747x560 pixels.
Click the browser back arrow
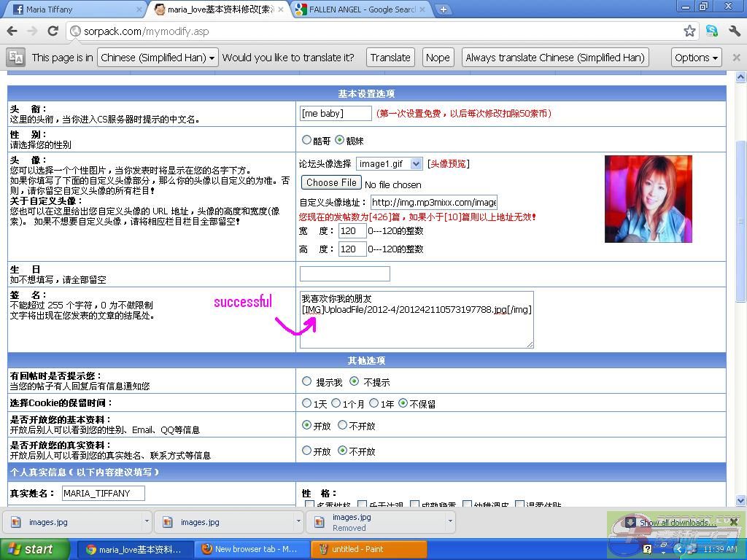12,31
